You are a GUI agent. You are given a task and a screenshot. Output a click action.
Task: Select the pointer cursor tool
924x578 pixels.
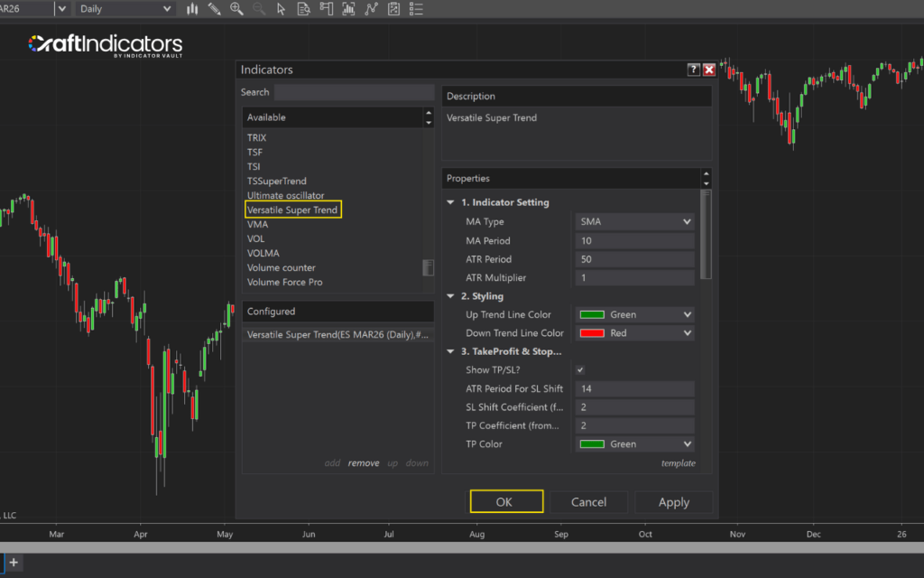(282, 9)
